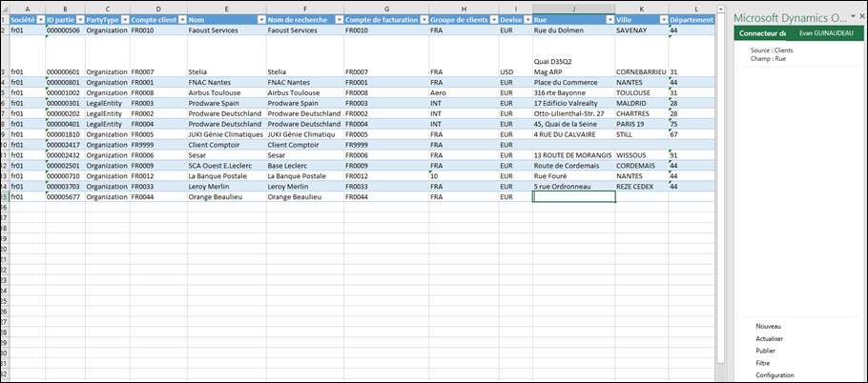
Task: Select the La Banque Postale Nom cell
Action: 227,175
